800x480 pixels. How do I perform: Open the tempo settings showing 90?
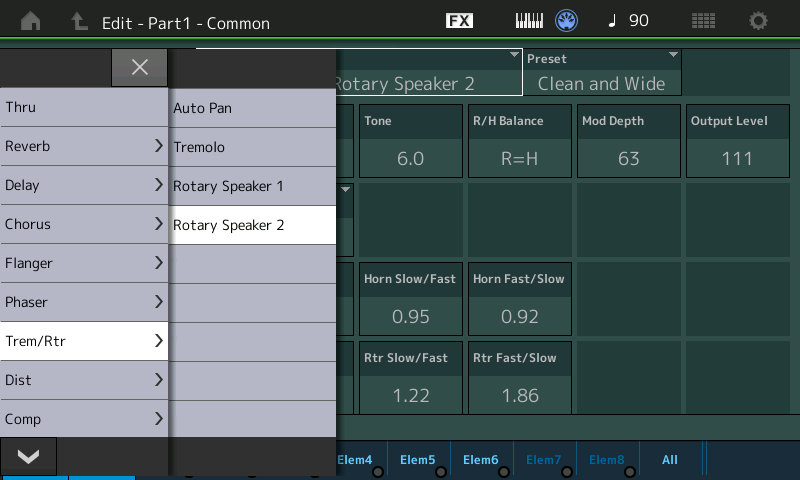pos(629,21)
